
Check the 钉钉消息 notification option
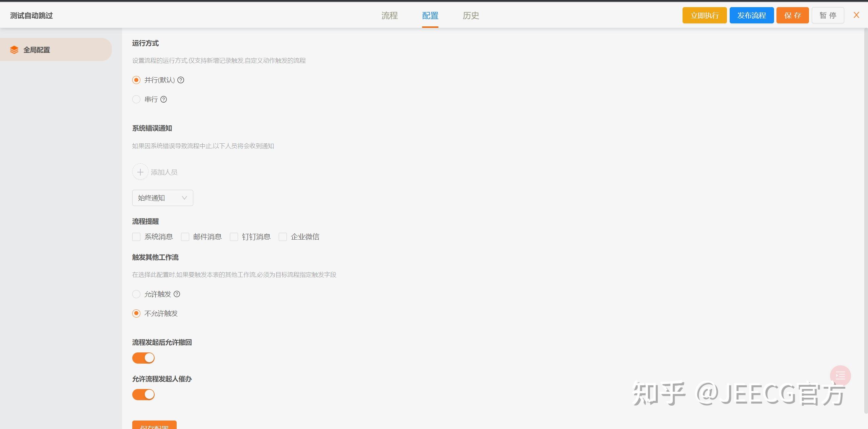[x=234, y=237]
